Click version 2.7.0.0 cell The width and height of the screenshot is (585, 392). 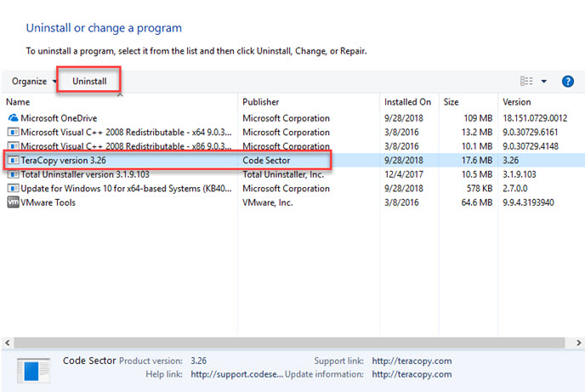pos(515,189)
